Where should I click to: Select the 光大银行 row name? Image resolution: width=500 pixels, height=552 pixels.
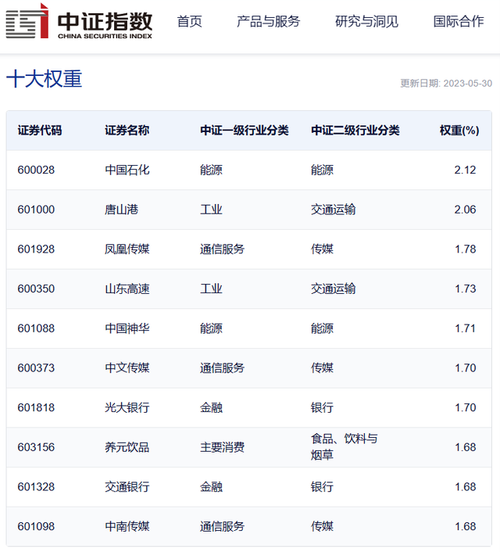[127, 408]
